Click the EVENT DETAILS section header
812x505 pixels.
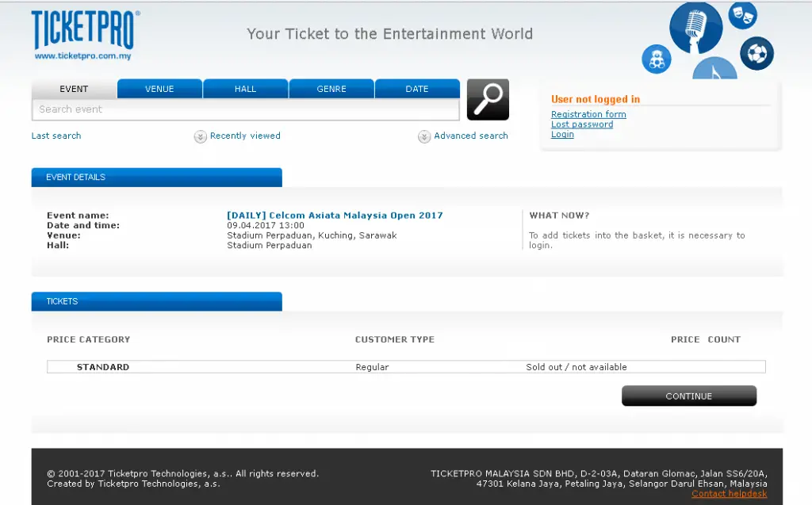(157, 177)
